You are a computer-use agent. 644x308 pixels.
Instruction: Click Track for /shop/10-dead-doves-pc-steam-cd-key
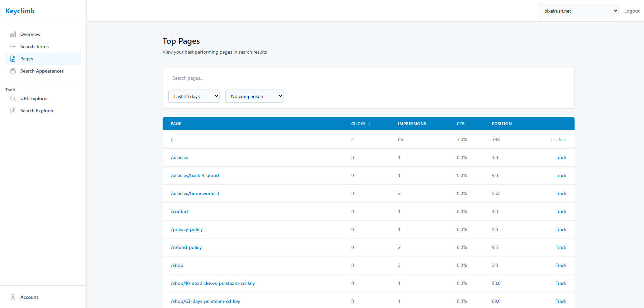click(561, 283)
